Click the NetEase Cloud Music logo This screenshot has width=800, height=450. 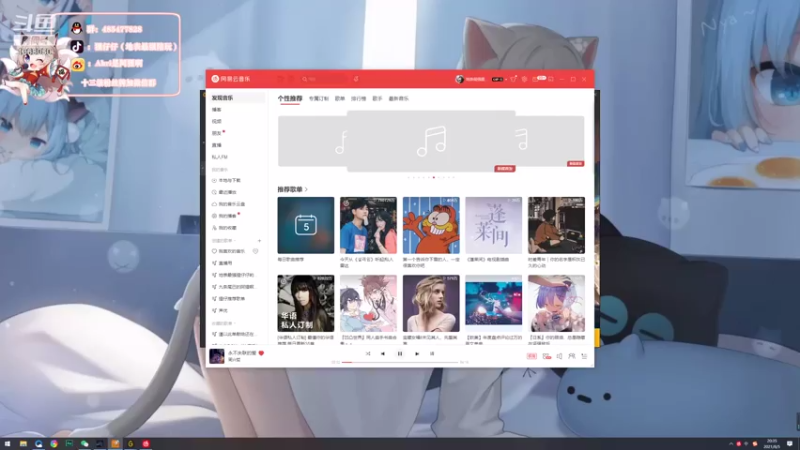click(x=231, y=79)
